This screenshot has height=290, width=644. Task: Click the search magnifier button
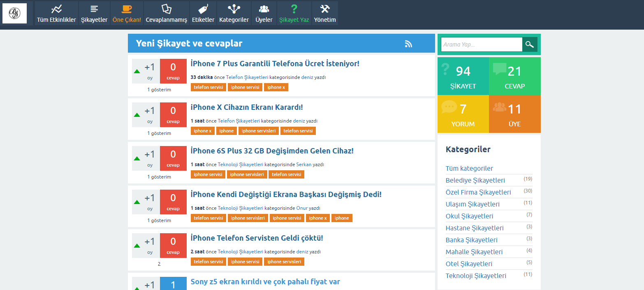click(530, 44)
